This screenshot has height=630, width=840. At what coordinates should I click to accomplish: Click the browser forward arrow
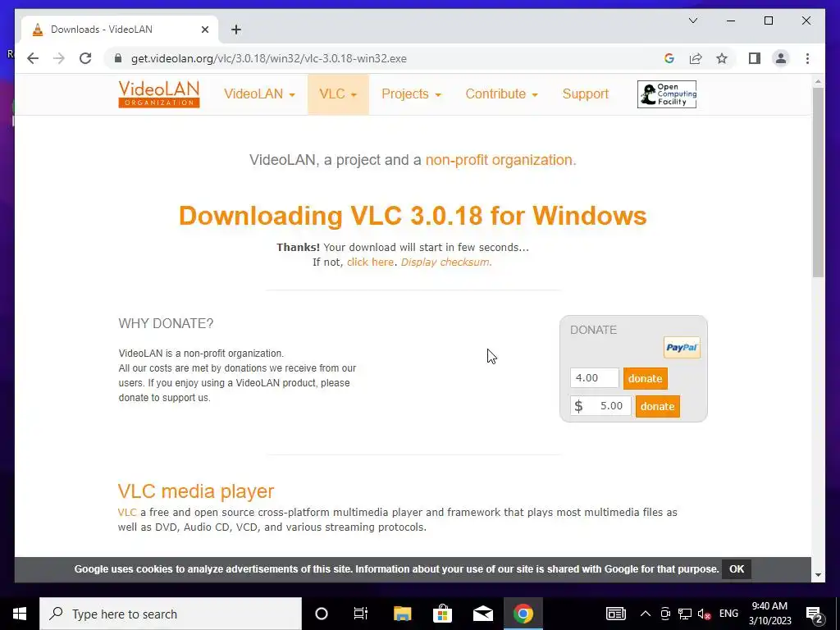59,58
